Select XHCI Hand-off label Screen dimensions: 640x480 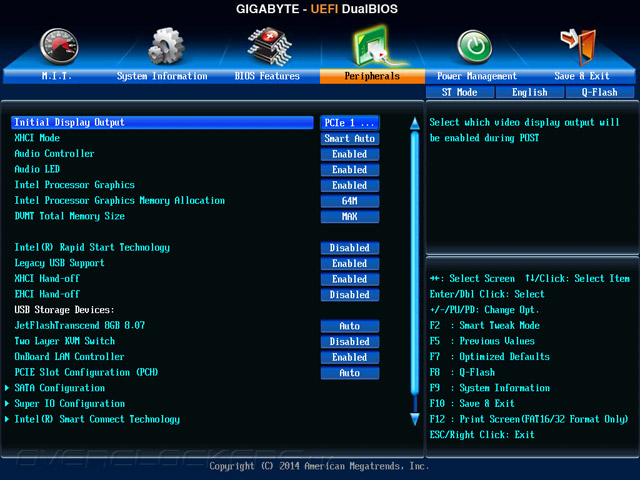coord(47,278)
